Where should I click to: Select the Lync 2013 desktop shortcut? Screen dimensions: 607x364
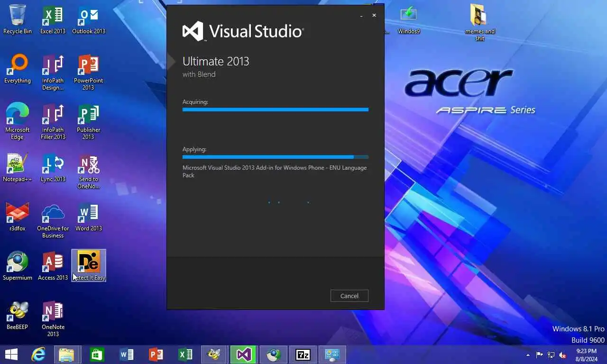click(x=53, y=168)
